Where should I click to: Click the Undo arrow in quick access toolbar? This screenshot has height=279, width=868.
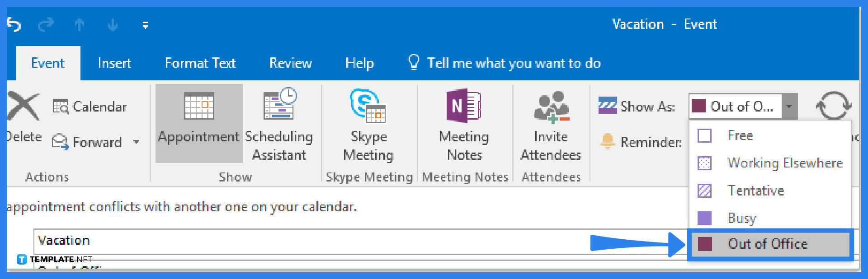point(14,25)
